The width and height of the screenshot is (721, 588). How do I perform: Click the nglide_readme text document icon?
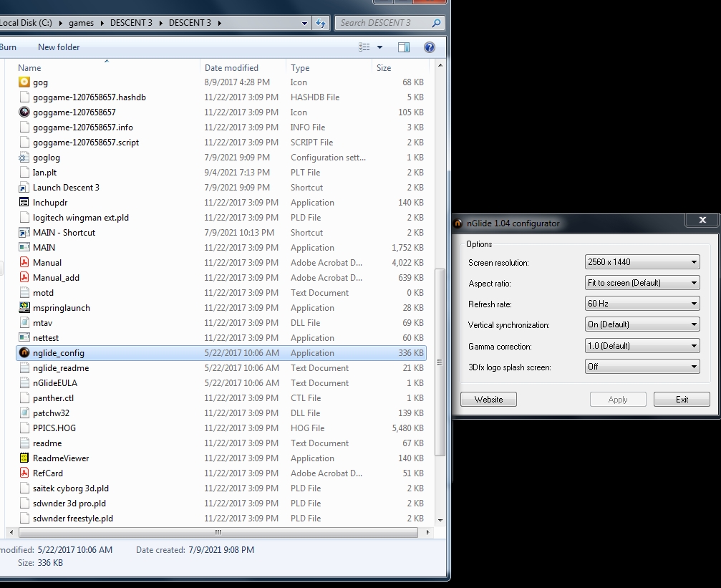[24, 368]
